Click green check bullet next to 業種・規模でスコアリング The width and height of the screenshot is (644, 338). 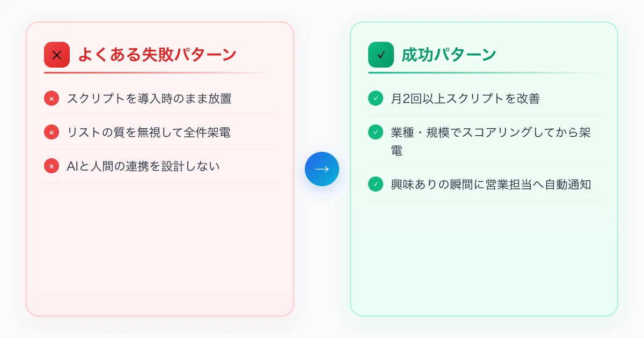pyautogui.click(x=376, y=132)
